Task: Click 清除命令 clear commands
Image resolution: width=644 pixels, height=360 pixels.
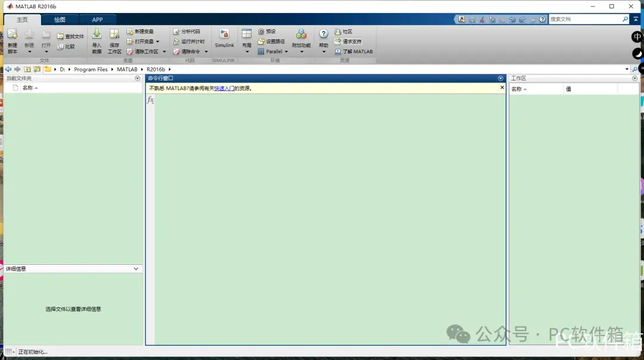Action: pyautogui.click(x=187, y=51)
